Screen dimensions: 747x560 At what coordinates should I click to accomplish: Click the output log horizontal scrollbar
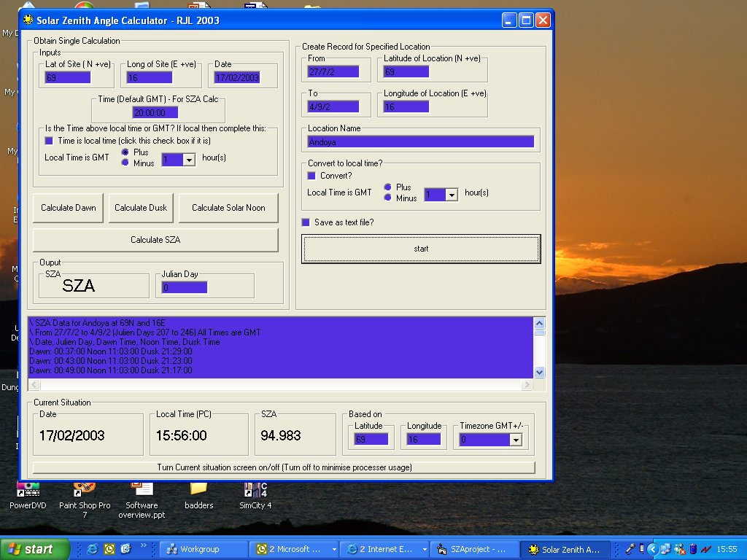282,385
